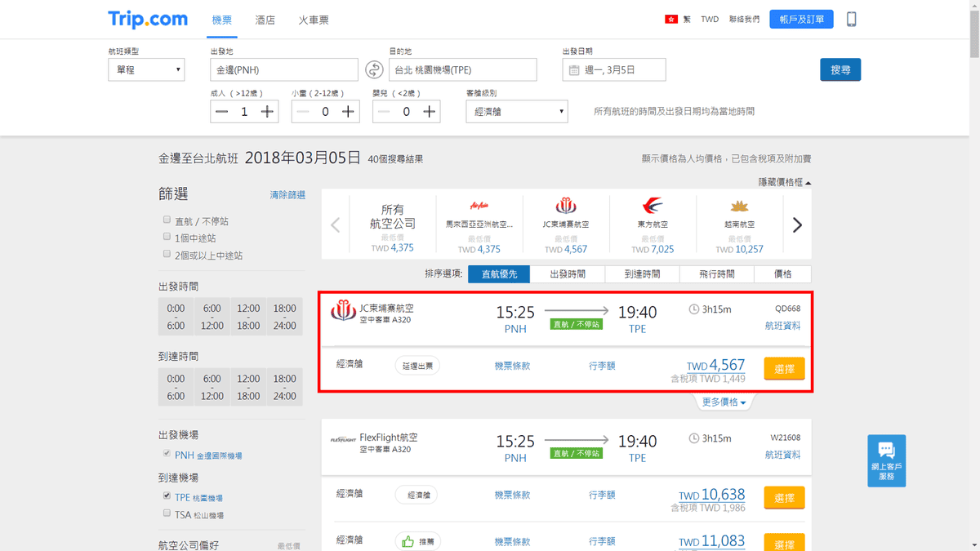Open the 航班類型 dropdown showing 單程
The height and width of the screenshot is (551, 980).
pyautogui.click(x=146, y=70)
